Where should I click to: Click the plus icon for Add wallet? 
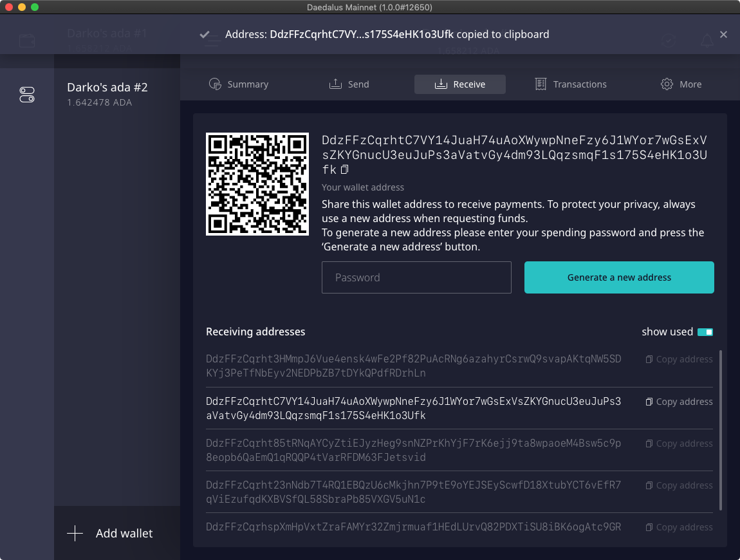75,534
